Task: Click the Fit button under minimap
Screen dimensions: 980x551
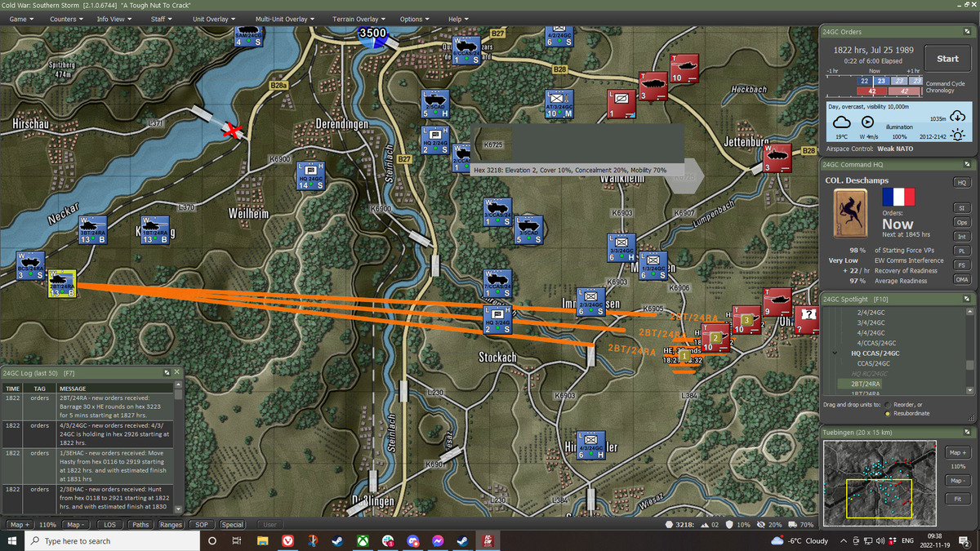Action: click(957, 499)
